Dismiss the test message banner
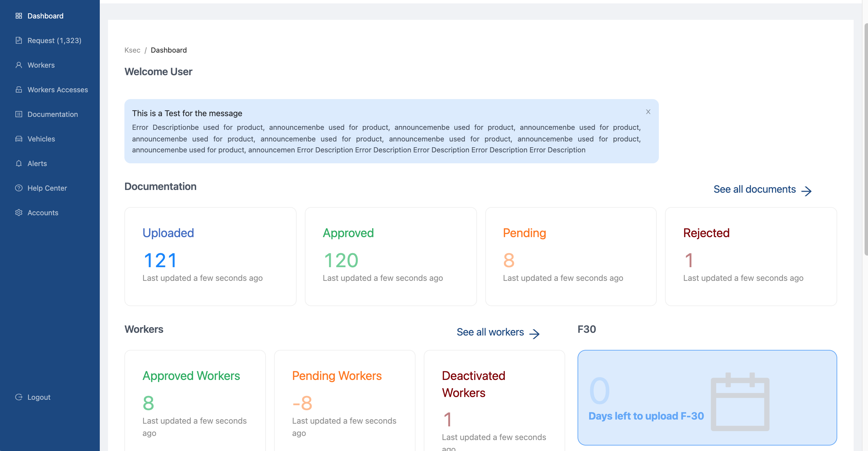Screen dimensions: 868x451 [x=648, y=112]
